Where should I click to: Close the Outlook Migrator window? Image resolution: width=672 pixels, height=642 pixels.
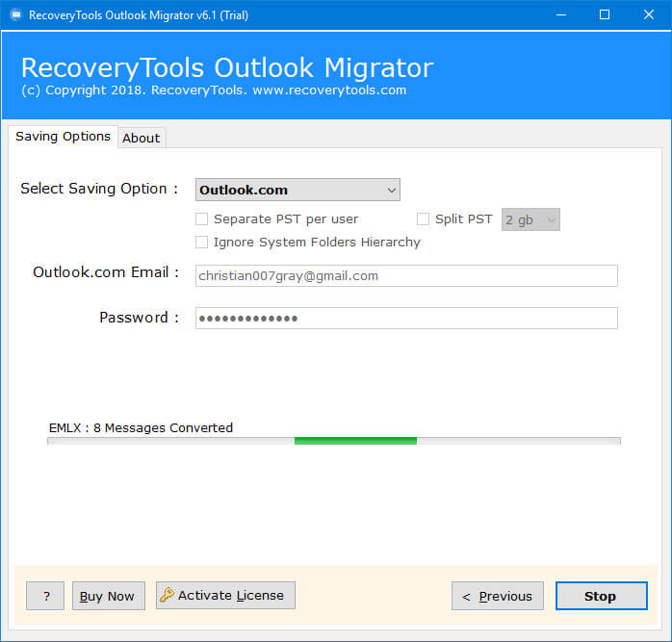tap(649, 15)
